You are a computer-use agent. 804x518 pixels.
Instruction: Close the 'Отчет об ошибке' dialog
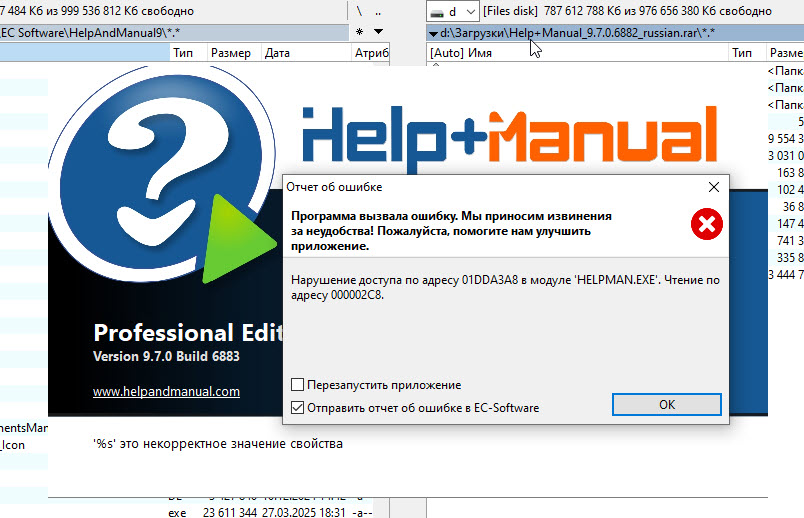coord(714,187)
